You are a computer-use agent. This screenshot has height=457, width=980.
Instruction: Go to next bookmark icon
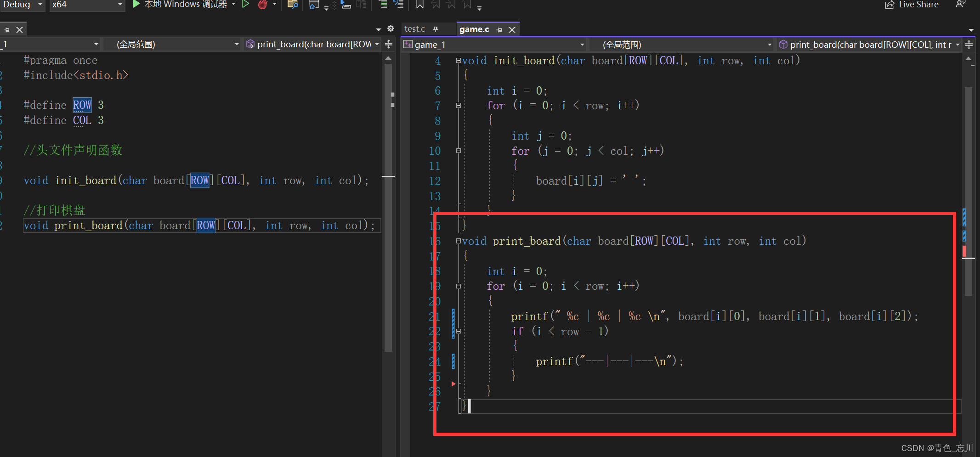451,5
